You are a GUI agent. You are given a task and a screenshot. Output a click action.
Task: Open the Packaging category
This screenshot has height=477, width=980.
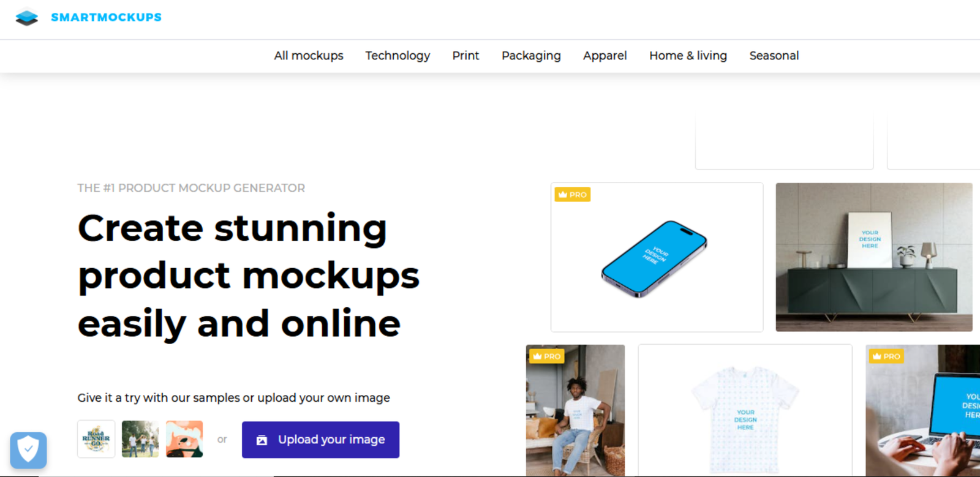tap(531, 56)
